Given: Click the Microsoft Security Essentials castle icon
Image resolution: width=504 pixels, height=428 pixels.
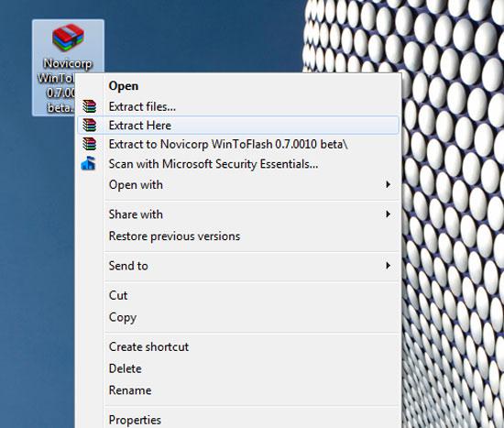Looking at the screenshot, I should click(88, 163).
